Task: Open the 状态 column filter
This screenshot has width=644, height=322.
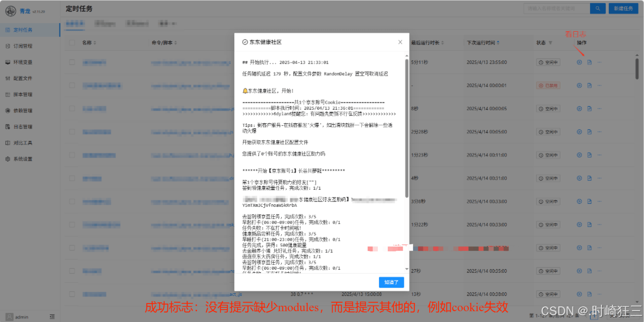Action: pos(550,43)
